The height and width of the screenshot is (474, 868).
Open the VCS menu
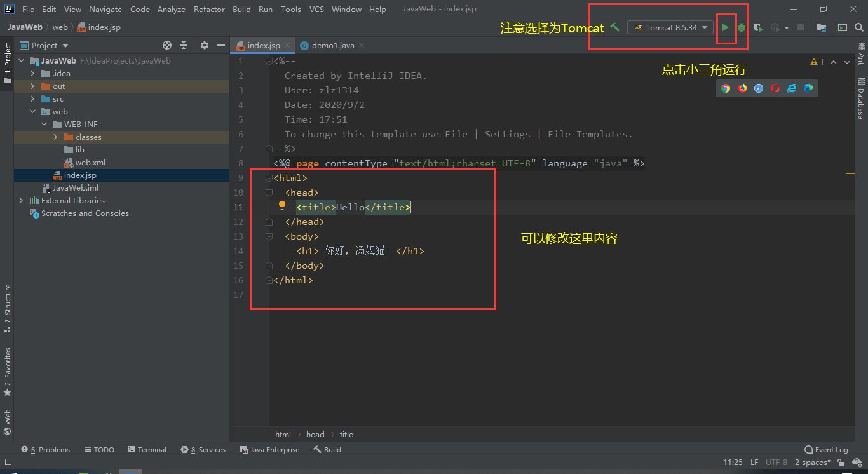coord(316,9)
